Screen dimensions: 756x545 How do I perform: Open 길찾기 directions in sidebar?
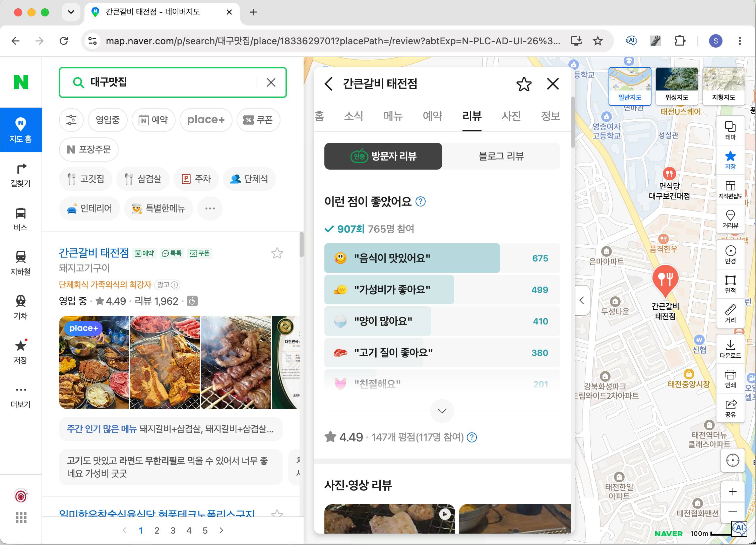(x=21, y=175)
